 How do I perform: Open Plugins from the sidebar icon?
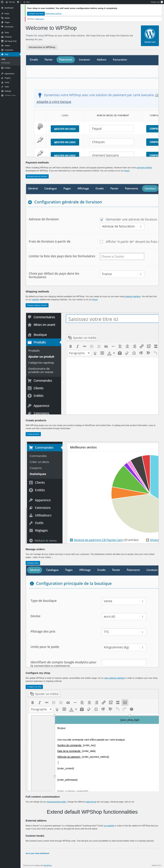2,78
